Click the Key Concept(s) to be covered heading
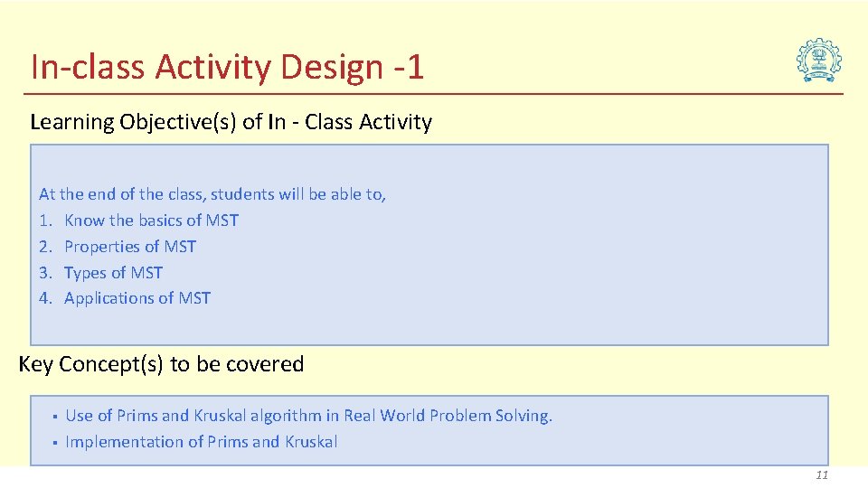Screen dimensions: 868x488 [161, 364]
